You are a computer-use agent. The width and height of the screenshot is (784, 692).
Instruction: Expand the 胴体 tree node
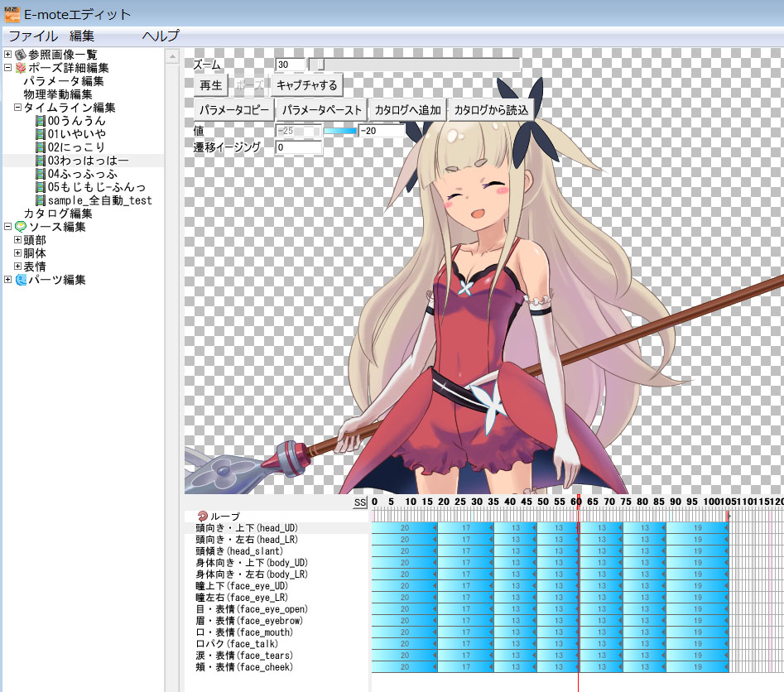(x=17, y=253)
